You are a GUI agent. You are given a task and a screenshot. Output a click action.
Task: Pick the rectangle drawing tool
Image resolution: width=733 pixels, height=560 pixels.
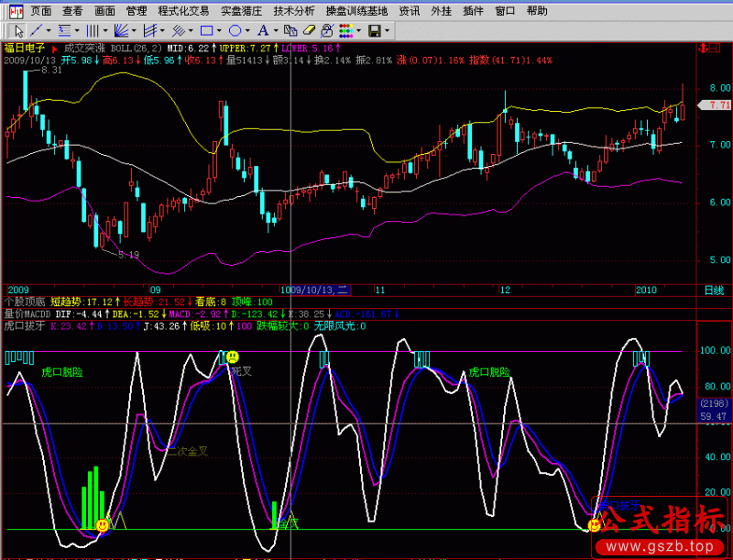[206, 30]
